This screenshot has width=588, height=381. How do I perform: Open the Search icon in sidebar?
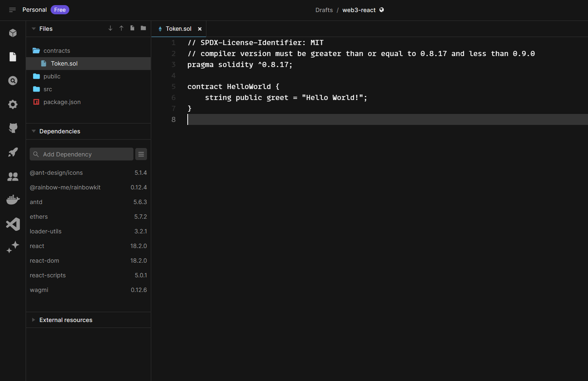[x=13, y=81]
